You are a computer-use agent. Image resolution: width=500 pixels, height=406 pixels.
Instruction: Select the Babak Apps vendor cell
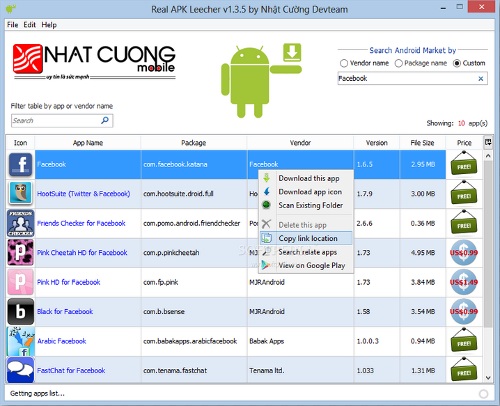click(x=300, y=341)
